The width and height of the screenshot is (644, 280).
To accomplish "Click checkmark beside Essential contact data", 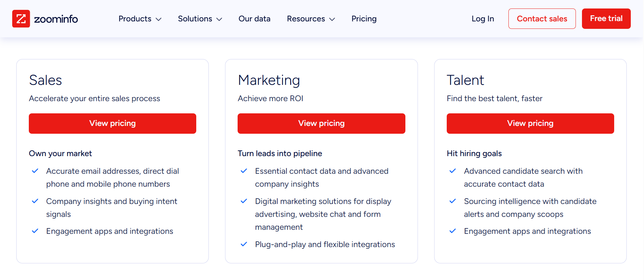I will pyautogui.click(x=244, y=171).
